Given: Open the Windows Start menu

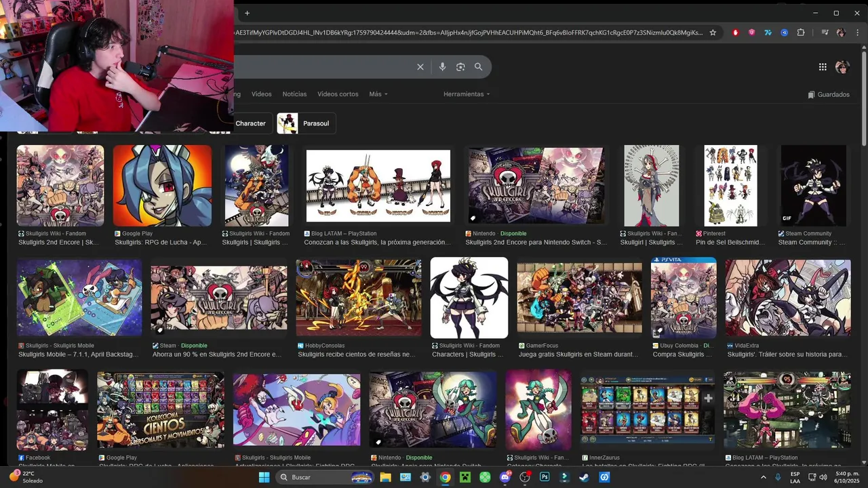Looking at the screenshot, I should [264, 477].
